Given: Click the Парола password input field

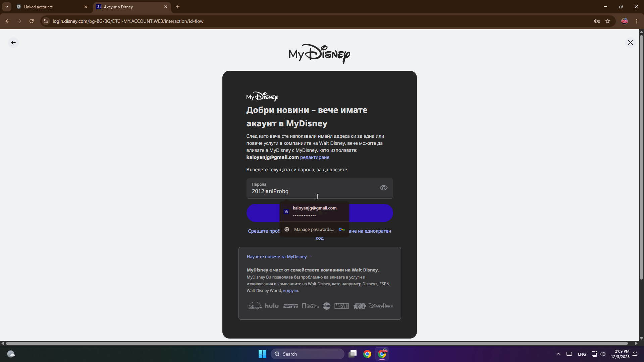Looking at the screenshot, I should click(x=312, y=191).
